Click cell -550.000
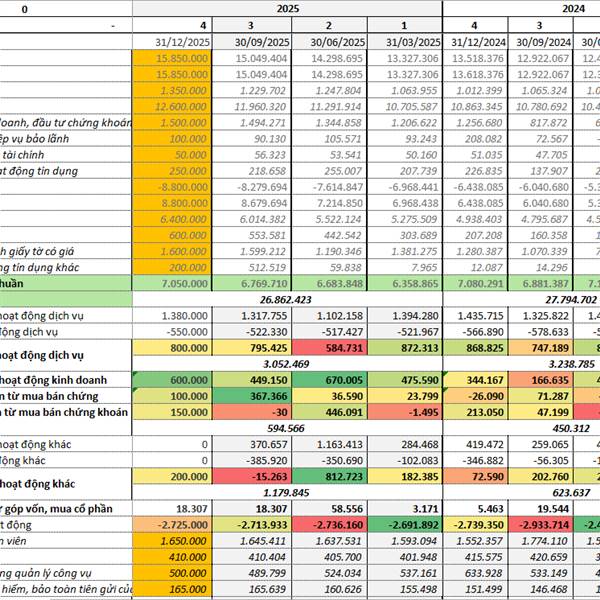Screen dimensions: 600x600 pyautogui.click(x=172, y=331)
